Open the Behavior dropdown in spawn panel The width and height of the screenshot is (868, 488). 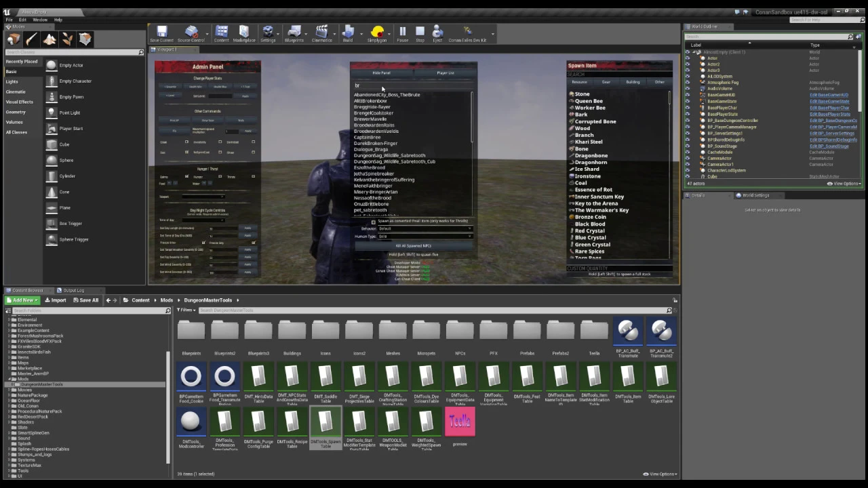point(425,228)
